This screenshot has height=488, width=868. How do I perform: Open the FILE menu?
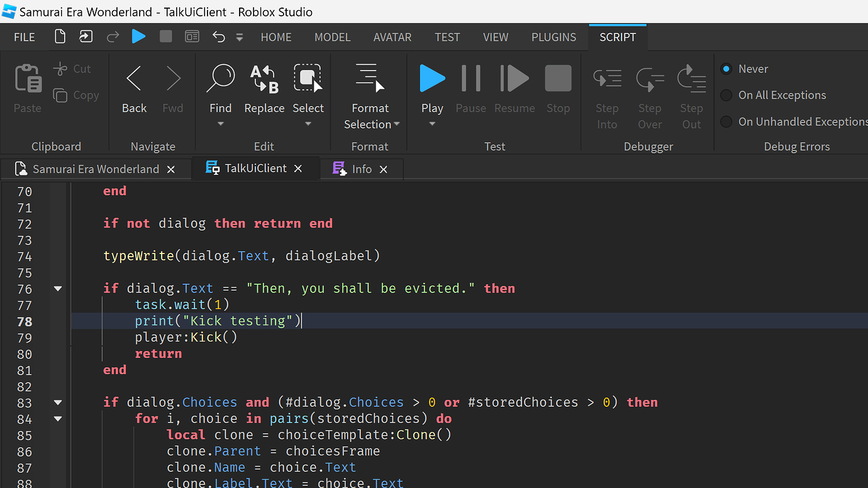coord(25,37)
